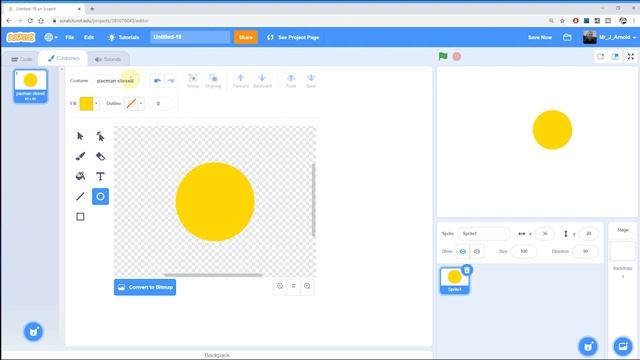This screenshot has height=360, width=640.
Task: Edit the project title field
Action: [190, 37]
